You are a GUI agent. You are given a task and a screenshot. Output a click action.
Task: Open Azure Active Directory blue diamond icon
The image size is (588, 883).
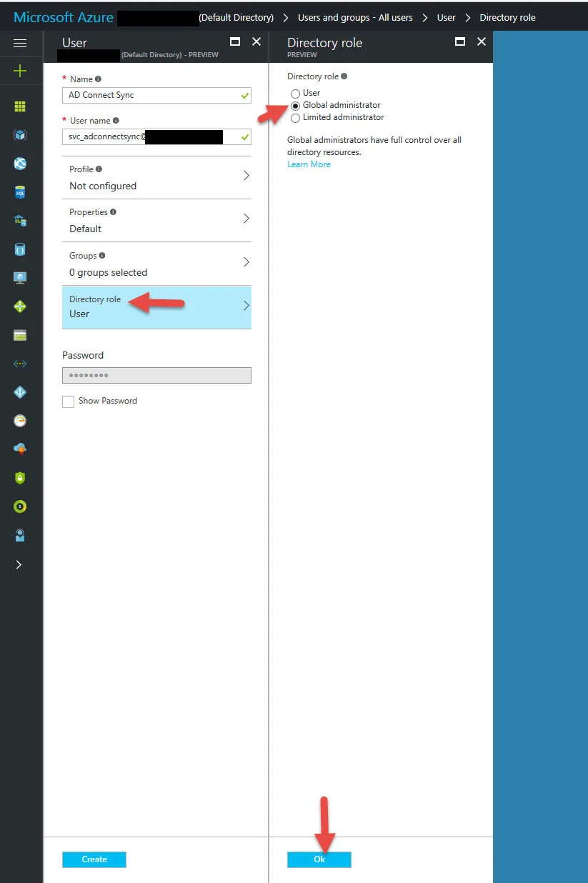[20, 392]
